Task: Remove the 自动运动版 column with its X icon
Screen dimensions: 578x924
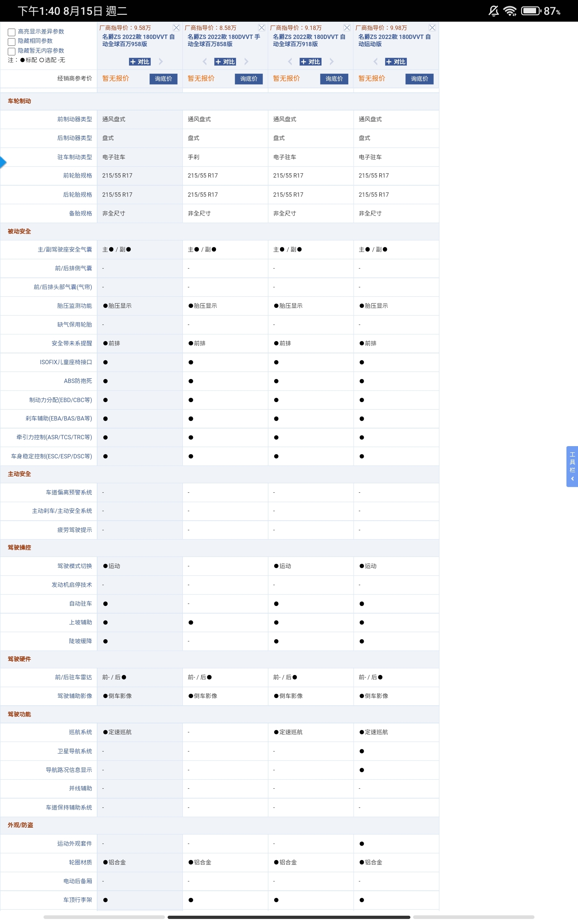Action: pyautogui.click(x=432, y=27)
